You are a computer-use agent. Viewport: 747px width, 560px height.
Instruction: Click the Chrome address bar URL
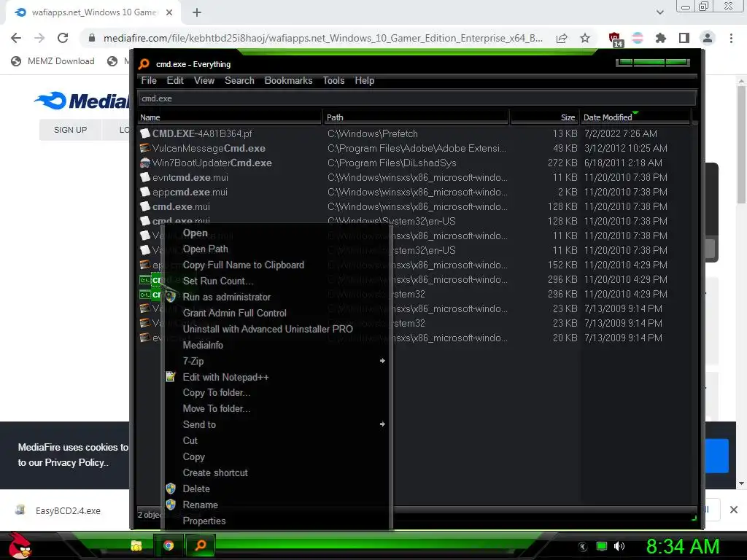tap(323, 38)
